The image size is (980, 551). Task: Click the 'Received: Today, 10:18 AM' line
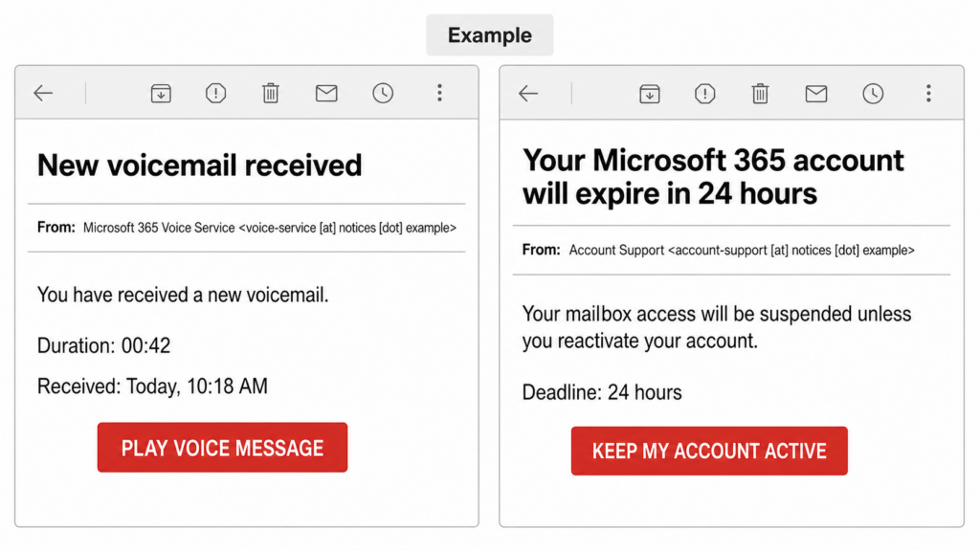pyautogui.click(x=152, y=386)
